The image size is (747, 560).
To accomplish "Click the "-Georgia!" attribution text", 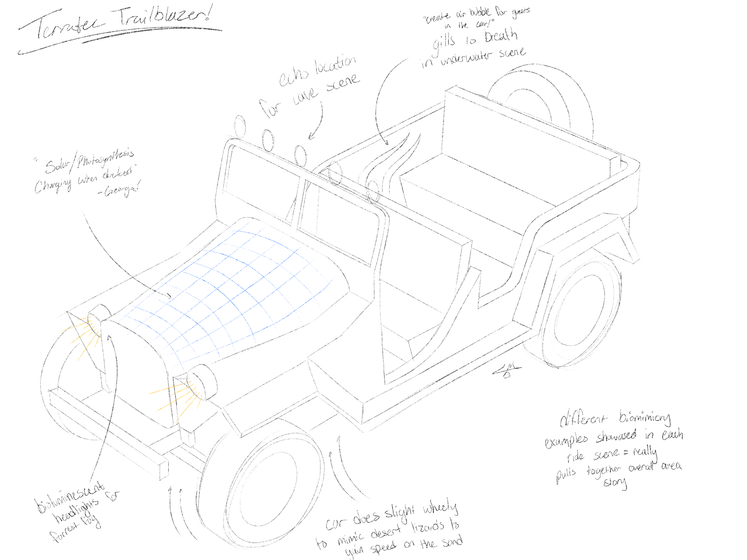I will click(119, 188).
